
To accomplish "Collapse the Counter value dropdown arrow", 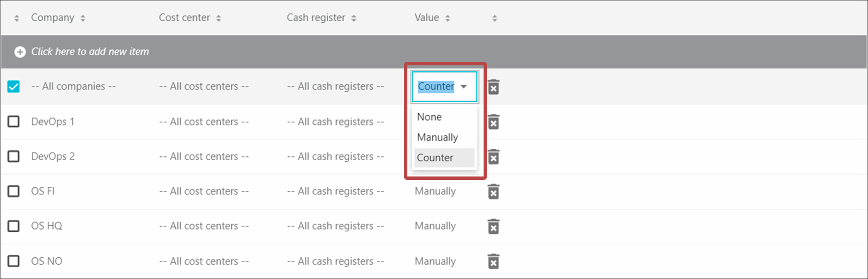I will point(464,87).
